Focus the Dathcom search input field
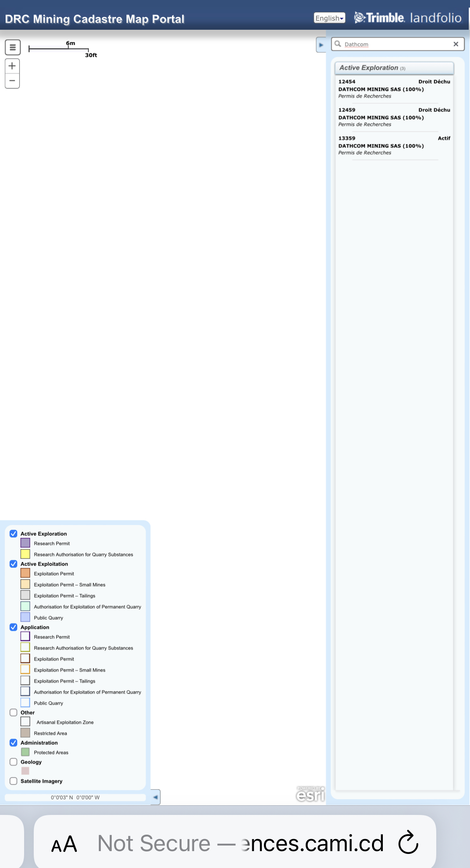Screen dimensions: 470x868 [396, 44]
